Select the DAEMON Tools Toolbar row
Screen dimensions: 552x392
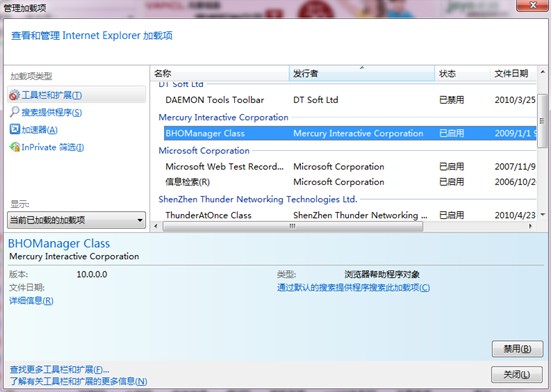coord(350,100)
